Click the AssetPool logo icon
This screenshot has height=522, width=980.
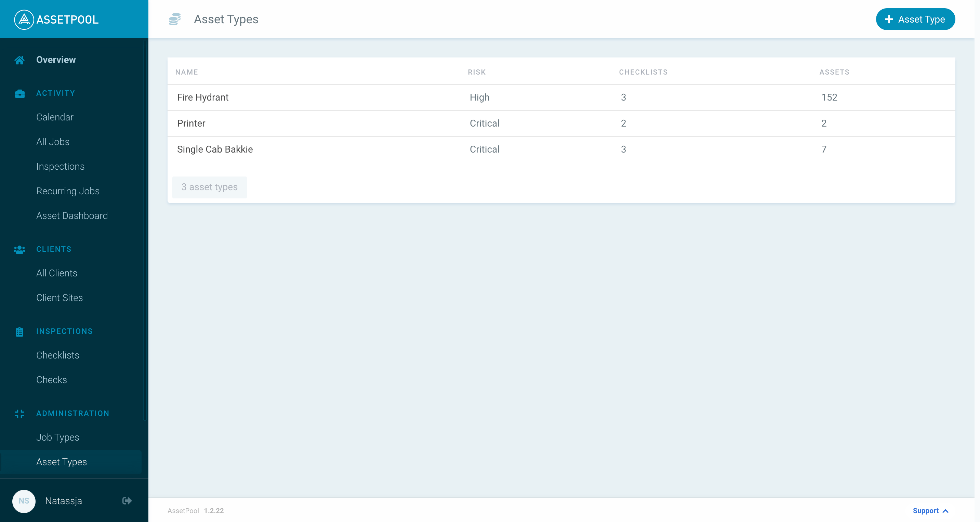point(24,19)
